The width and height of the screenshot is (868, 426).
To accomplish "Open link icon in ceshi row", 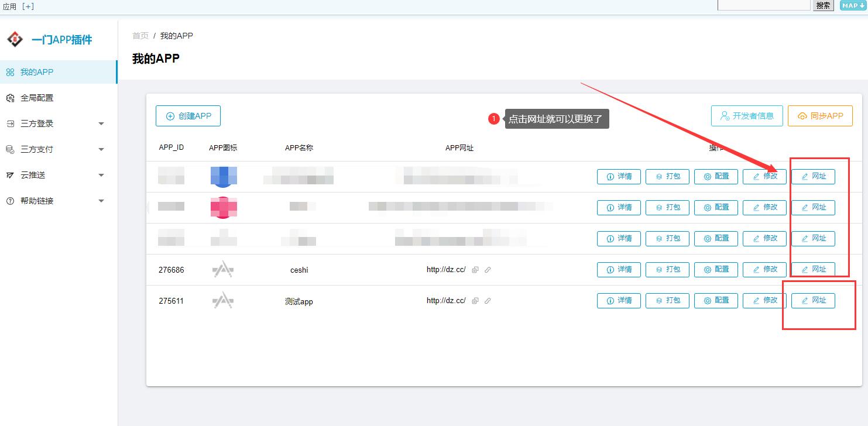I will click(x=488, y=270).
